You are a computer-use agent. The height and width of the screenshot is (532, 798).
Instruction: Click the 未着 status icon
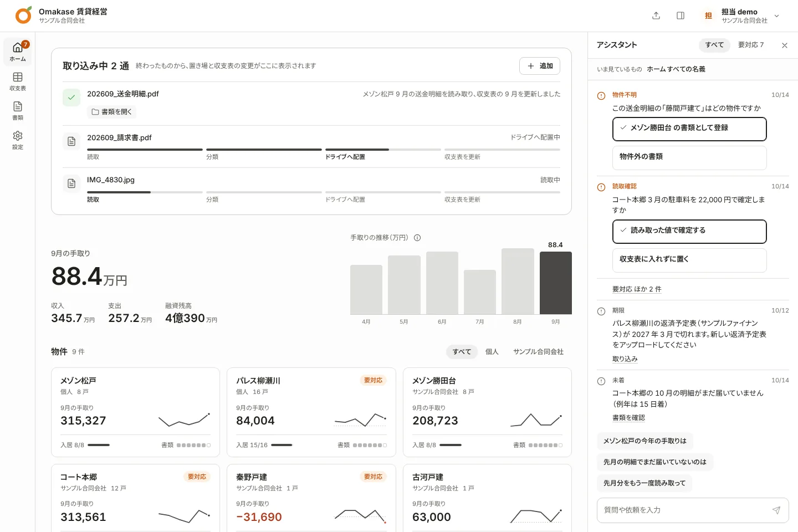[601, 381]
